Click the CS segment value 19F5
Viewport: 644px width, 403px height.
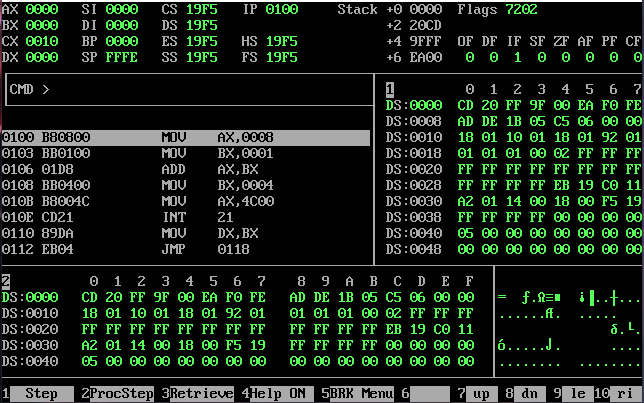click(202, 9)
